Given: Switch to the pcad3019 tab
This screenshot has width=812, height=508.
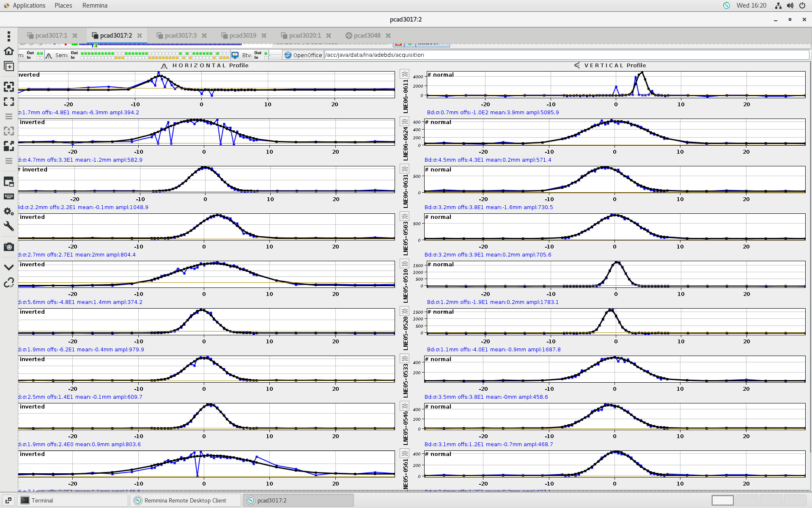Looking at the screenshot, I should click(243, 36).
